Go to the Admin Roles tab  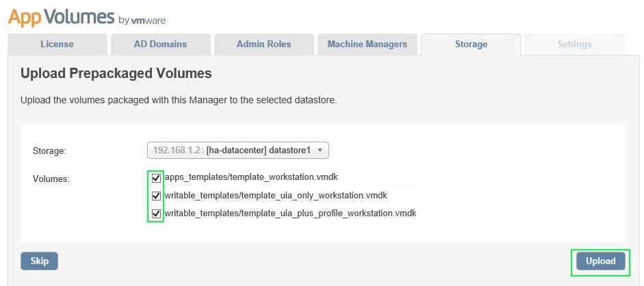263,44
